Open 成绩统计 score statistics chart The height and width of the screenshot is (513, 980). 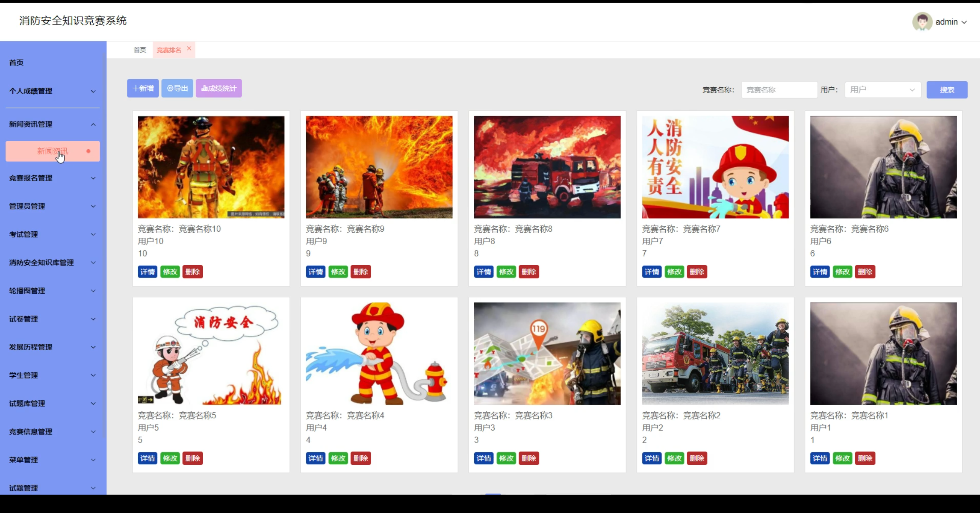tap(219, 88)
